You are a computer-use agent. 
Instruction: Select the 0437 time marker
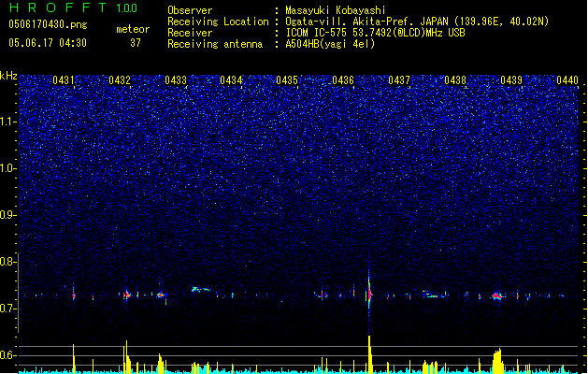tap(399, 80)
